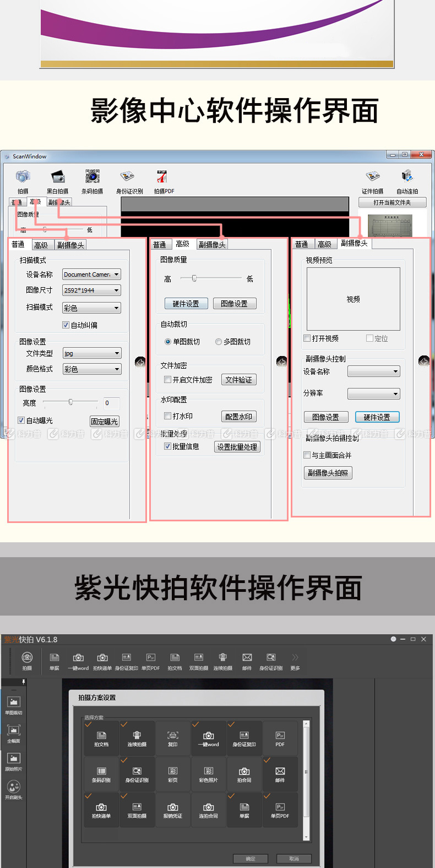Click 开启副头 secondary camera sidebar icon
The image size is (435, 868).
click(x=14, y=790)
